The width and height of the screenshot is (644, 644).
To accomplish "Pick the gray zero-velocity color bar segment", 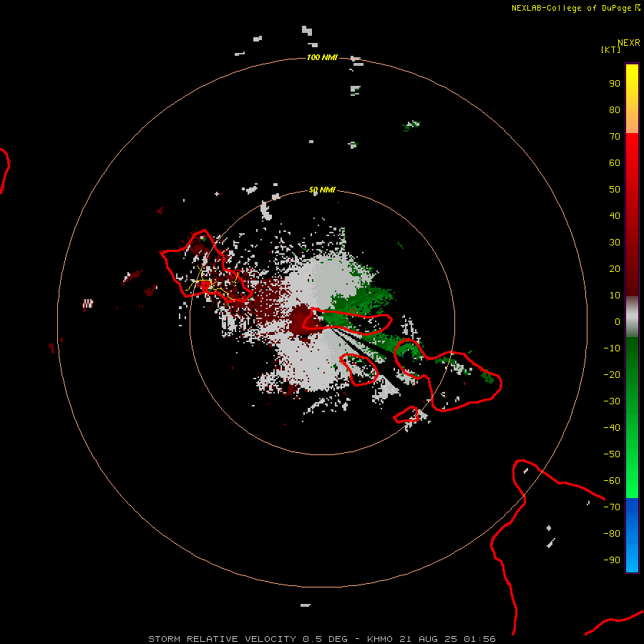I will click(x=632, y=317).
